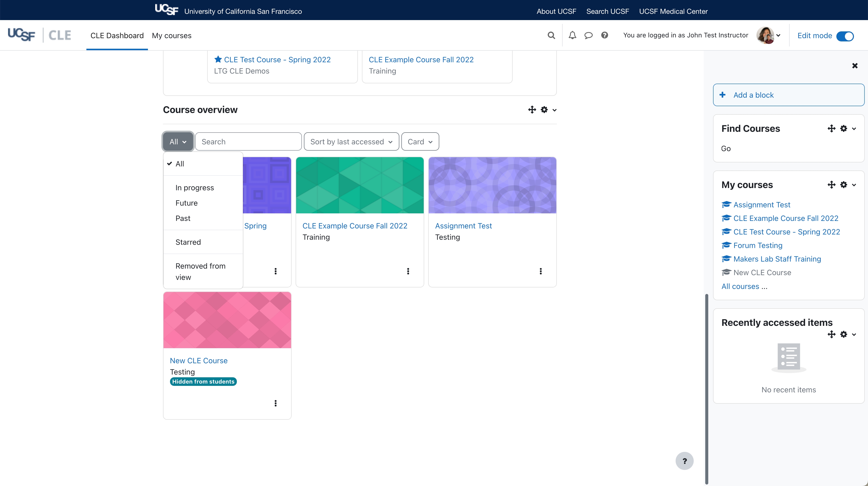Click the move icon for Recently accessed items
Screen dimensions: 868x486
[831, 334]
